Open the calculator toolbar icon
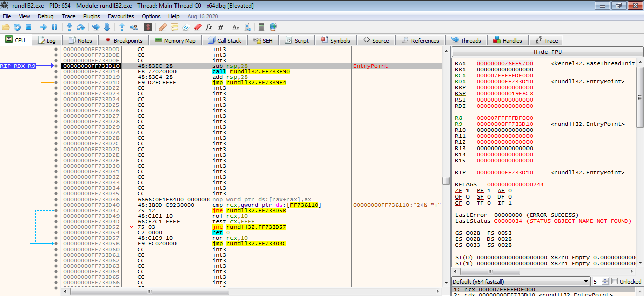This screenshot has width=644, height=296. (261, 27)
